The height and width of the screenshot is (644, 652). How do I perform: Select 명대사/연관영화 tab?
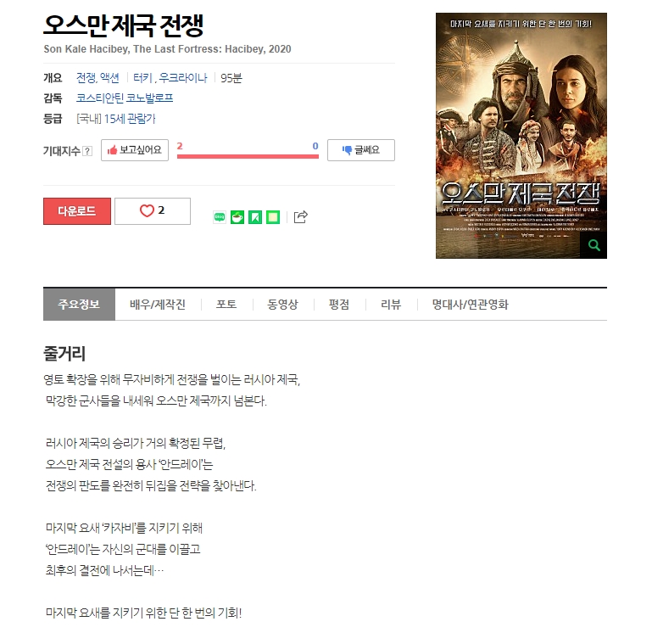pos(471,305)
